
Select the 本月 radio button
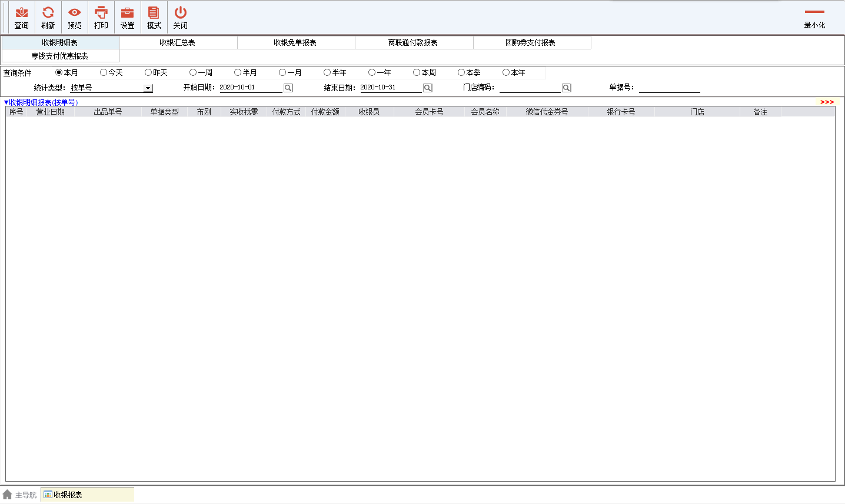point(59,72)
